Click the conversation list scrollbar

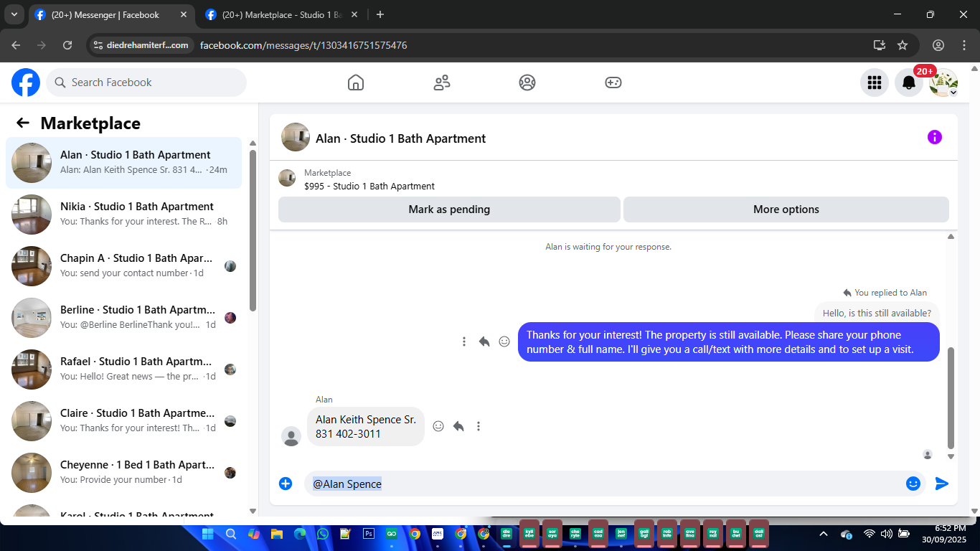point(253,230)
